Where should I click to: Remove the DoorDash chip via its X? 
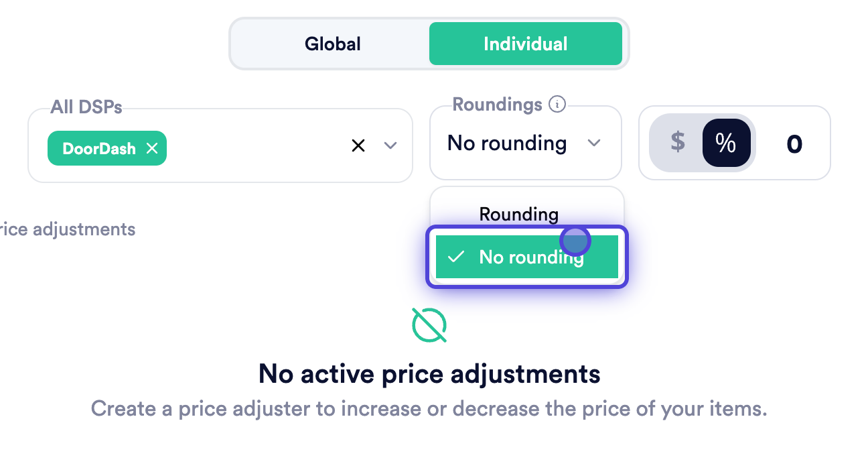click(x=152, y=148)
